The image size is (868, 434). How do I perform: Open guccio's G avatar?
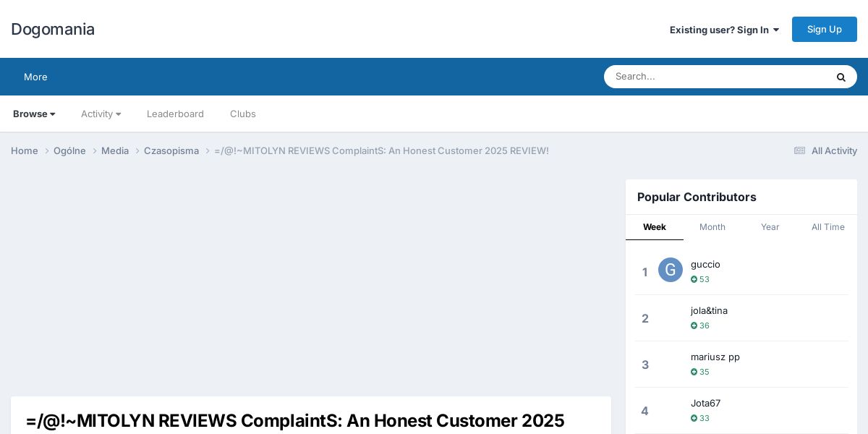(671, 270)
